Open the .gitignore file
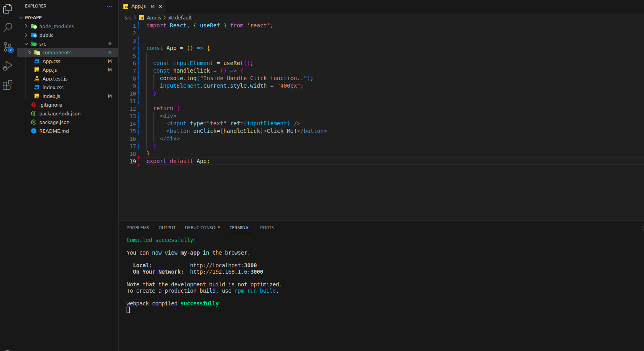The width and height of the screenshot is (644, 351). point(50,105)
